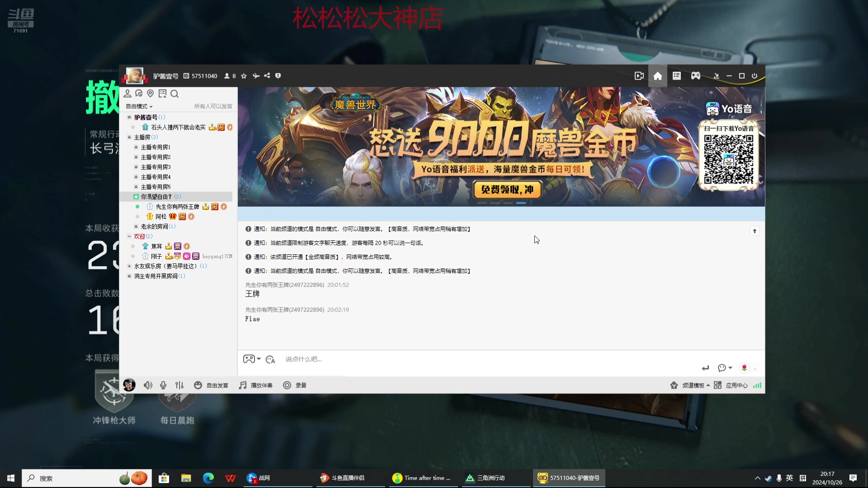Screen dimensions: 868x488
Task: Start recording with 录音 button
Action: coord(295,385)
